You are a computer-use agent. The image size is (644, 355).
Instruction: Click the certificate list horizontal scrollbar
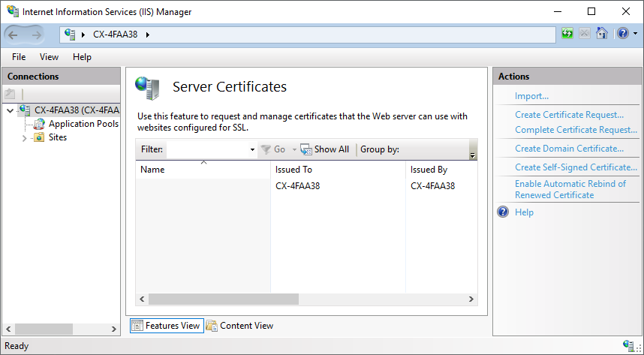pos(306,299)
